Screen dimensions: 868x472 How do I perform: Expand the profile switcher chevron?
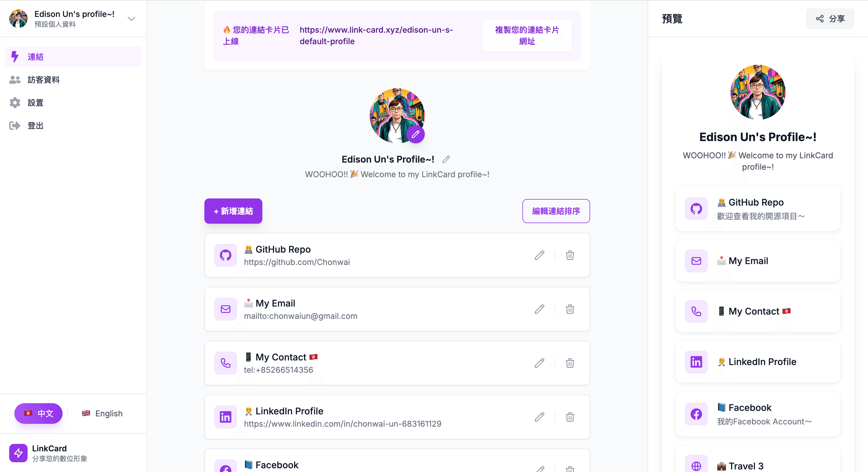[x=131, y=19]
